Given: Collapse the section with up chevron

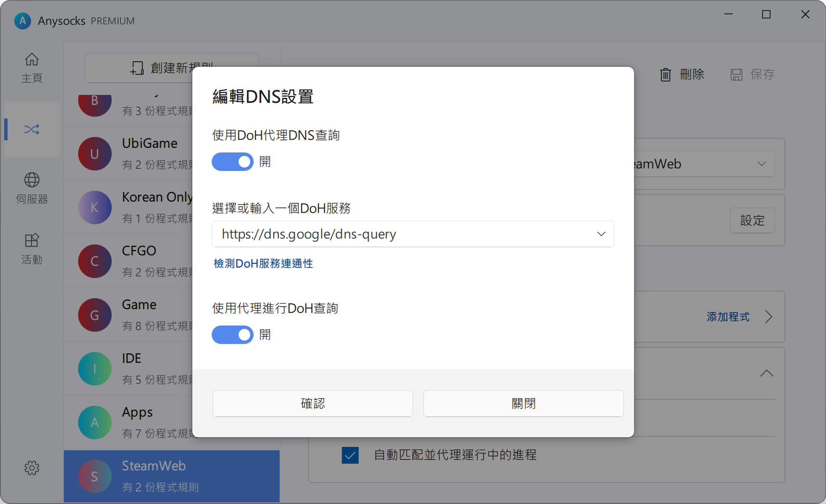Looking at the screenshot, I should pyautogui.click(x=766, y=373).
